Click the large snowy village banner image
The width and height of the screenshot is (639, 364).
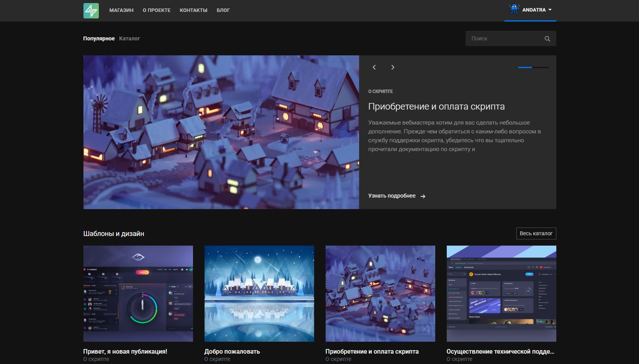221,132
